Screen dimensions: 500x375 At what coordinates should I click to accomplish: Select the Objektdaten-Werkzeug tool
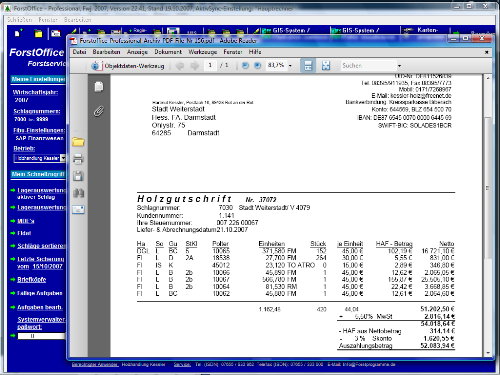pos(128,66)
